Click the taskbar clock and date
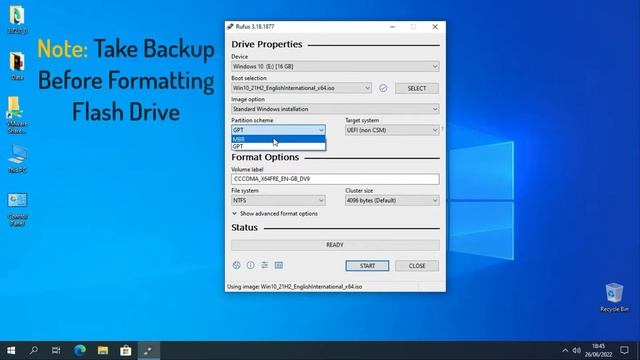This screenshot has width=640, height=360. [x=598, y=350]
